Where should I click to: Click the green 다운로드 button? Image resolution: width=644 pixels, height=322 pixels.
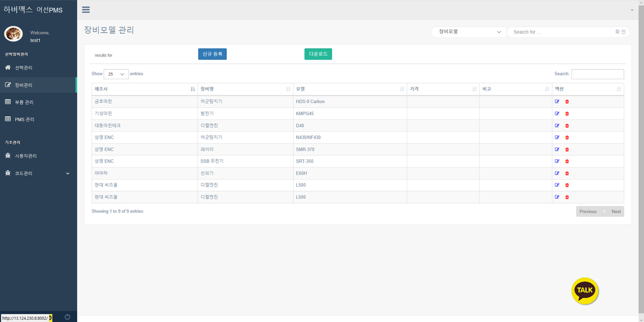318,54
